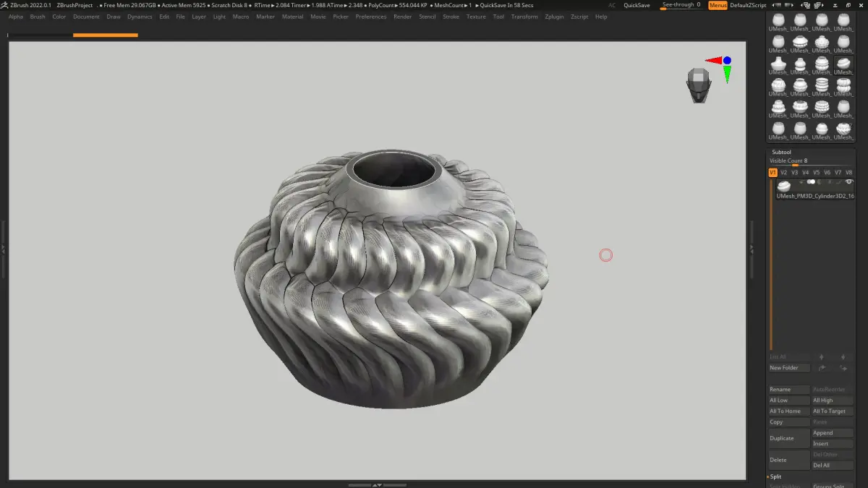Image resolution: width=868 pixels, height=488 pixels.
Task: Switch to the V6 visibility set
Action: click(x=827, y=173)
